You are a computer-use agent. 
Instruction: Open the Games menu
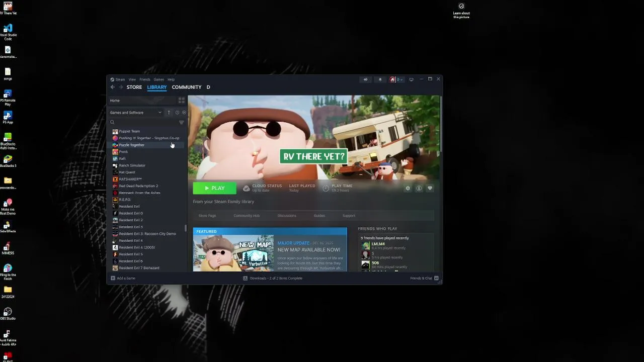click(159, 79)
